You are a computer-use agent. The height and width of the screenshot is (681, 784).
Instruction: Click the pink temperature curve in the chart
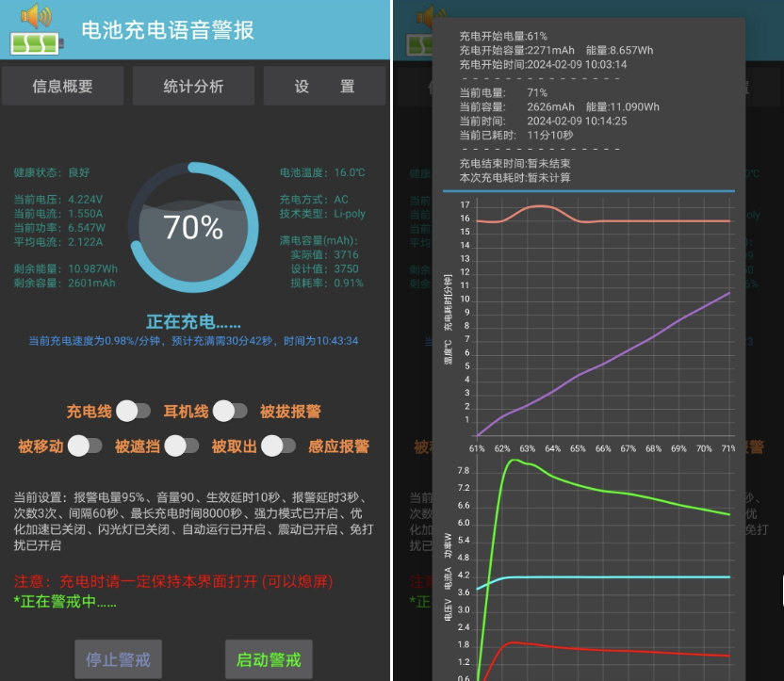click(641, 220)
